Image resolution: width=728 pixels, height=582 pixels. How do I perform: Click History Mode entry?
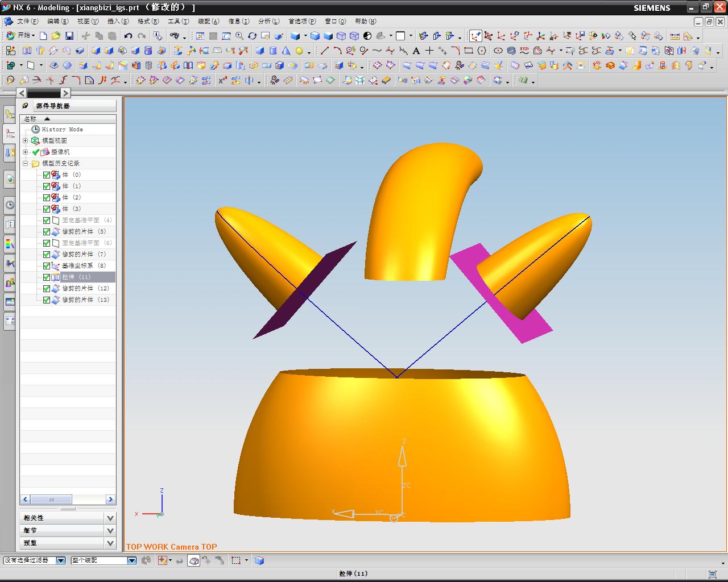[x=62, y=129]
